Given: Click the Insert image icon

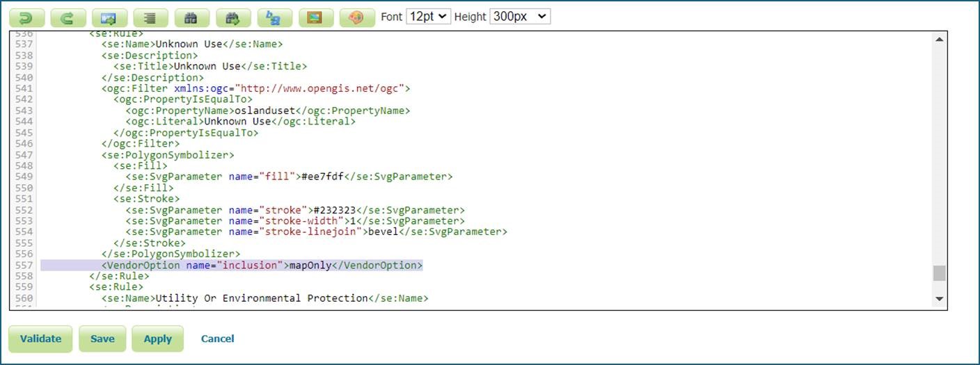Looking at the screenshot, I should [316, 17].
